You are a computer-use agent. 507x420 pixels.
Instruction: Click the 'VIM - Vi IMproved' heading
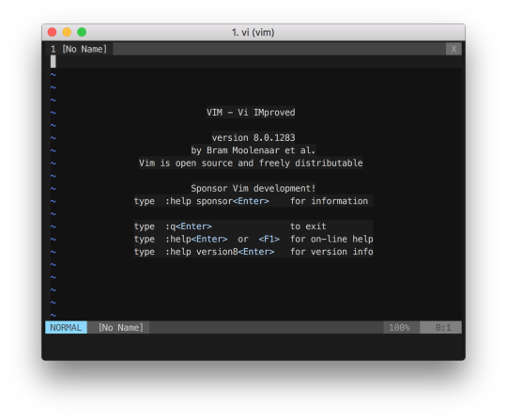251,112
